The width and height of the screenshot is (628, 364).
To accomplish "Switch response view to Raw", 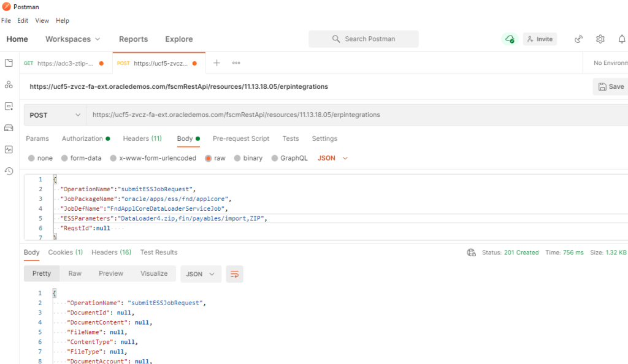I will coord(75,273).
